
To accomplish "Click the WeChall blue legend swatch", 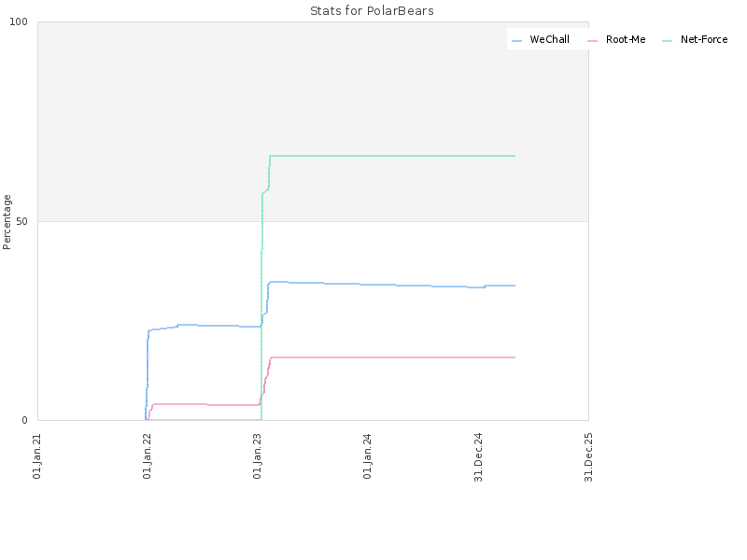I will (x=516, y=41).
